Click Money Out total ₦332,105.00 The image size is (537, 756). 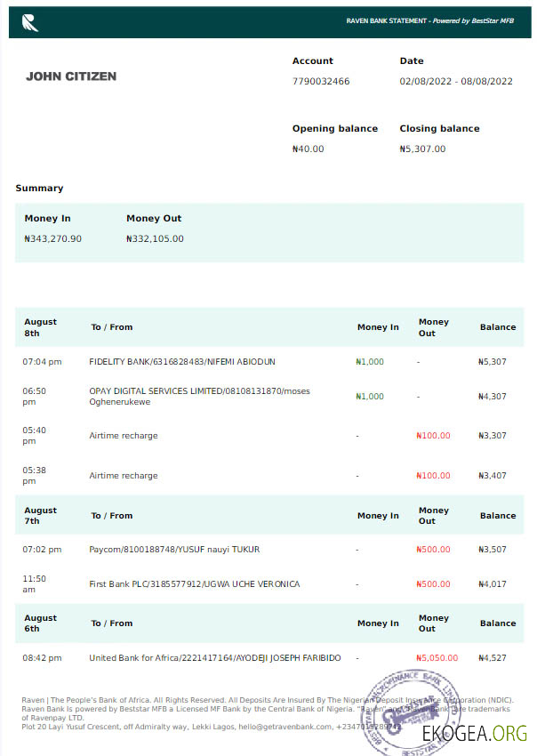[155, 238]
